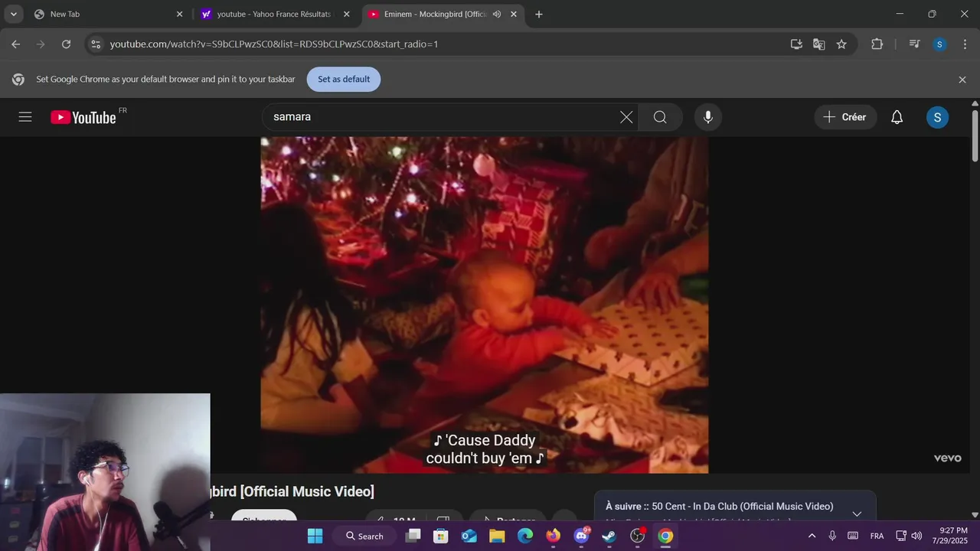The image size is (980, 551).
Task: Show hidden system tray icons
Action: point(812,536)
